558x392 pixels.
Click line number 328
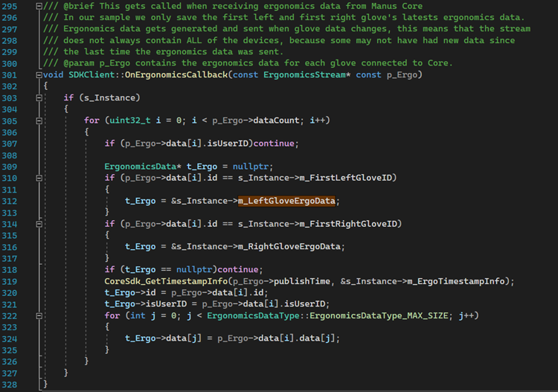point(10,385)
